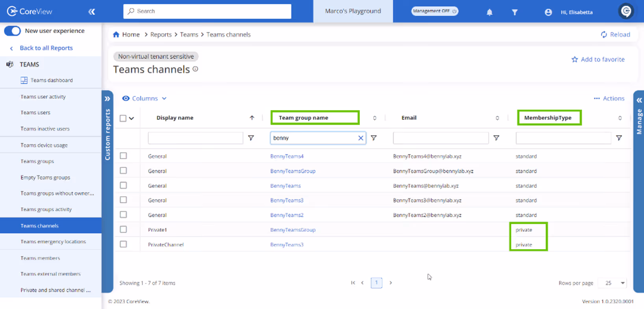The image size is (644, 309).
Task: Go to previous page
Action: coord(363,283)
